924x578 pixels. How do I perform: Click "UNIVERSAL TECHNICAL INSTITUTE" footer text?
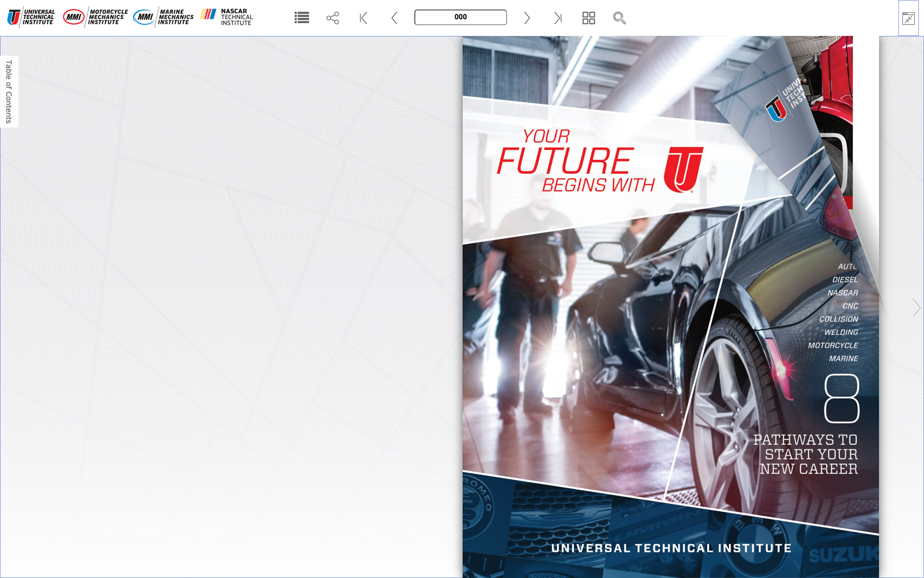[671, 548]
